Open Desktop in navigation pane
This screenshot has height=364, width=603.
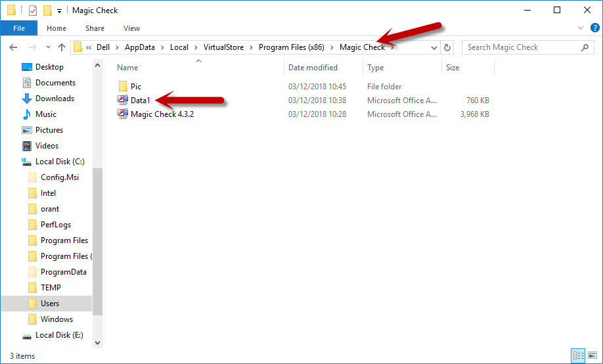[x=49, y=67]
